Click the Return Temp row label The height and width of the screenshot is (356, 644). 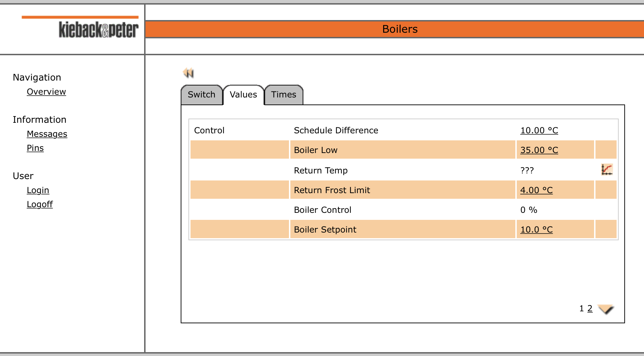pos(321,171)
